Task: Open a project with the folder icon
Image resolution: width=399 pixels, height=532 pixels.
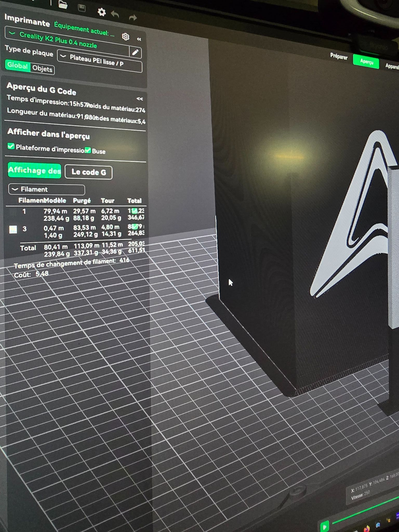Action: pyautogui.click(x=63, y=4)
